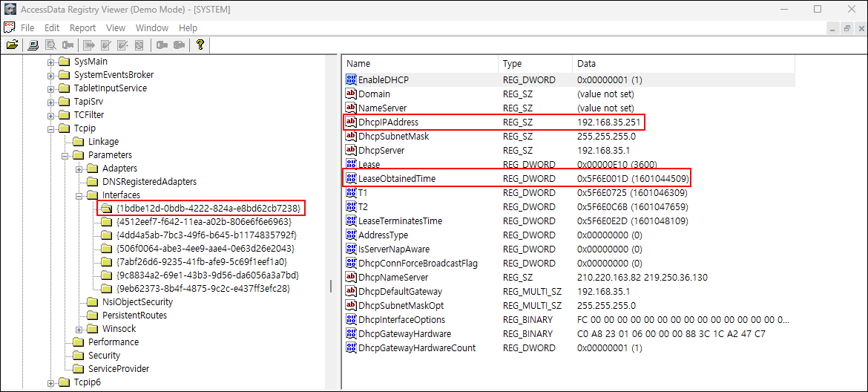Click the icon beside DhcpGatewayHardwareCount
This screenshot has height=392, width=868.
pyautogui.click(x=350, y=347)
